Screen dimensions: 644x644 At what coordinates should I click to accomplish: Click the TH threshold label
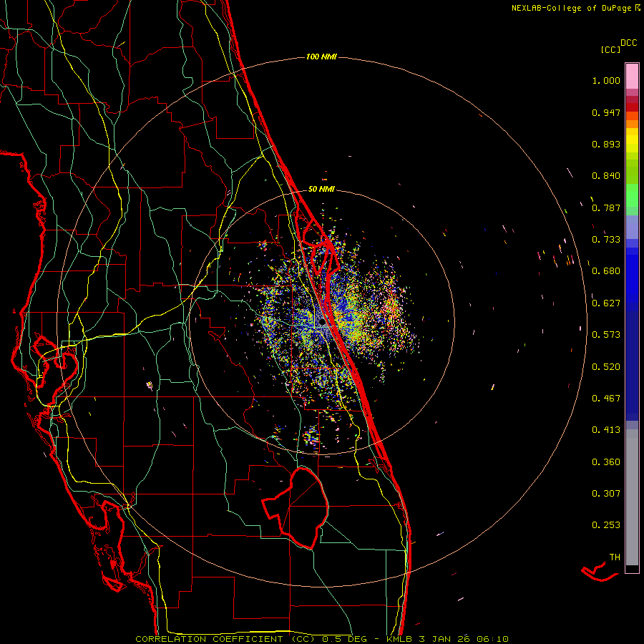tap(615, 557)
